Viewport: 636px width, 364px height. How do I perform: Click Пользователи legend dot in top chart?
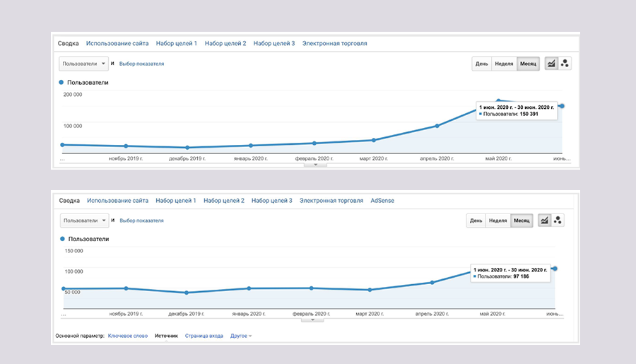click(x=61, y=83)
